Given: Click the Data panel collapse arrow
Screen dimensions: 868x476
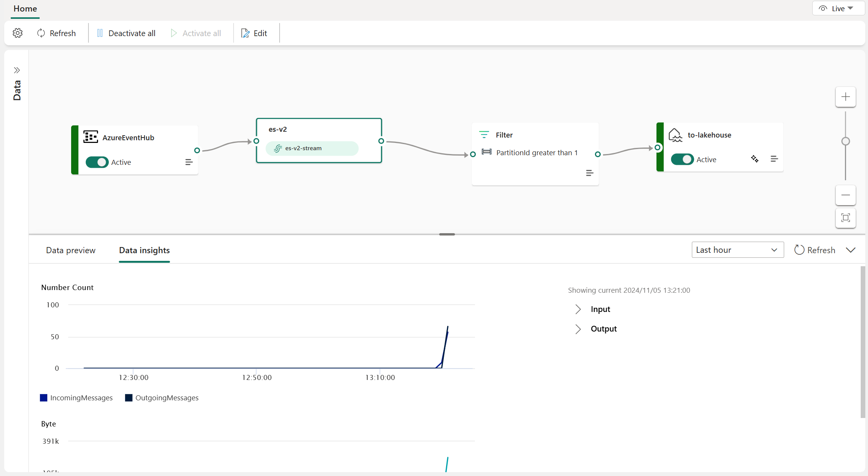Looking at the screenshot, I should click(17, 70).
